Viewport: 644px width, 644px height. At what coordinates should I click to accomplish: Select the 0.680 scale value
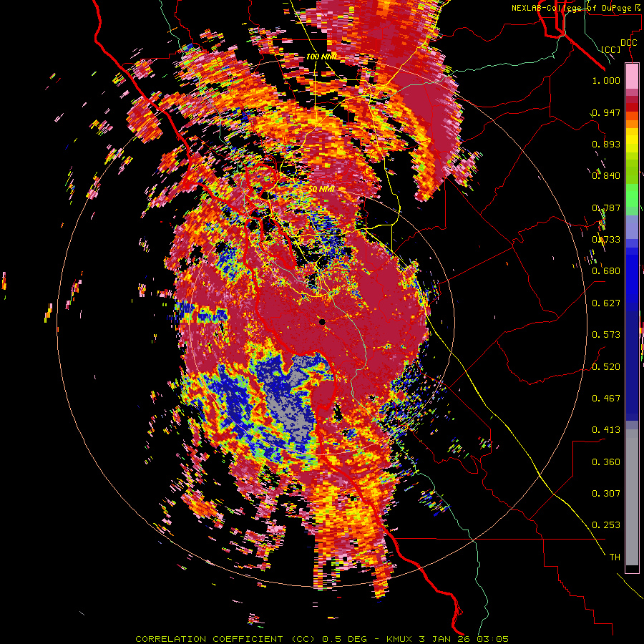(606, 271)
